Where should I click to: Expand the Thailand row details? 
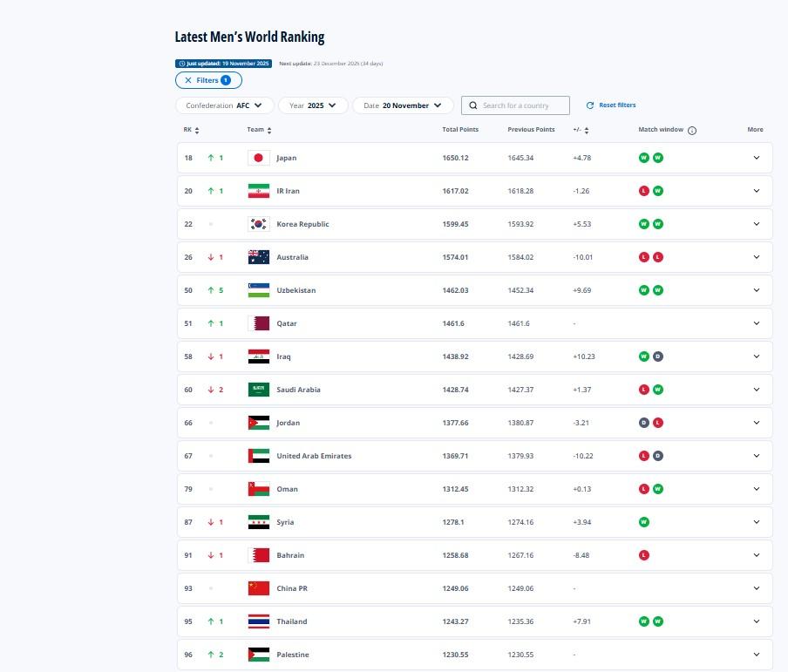[756, 621]
